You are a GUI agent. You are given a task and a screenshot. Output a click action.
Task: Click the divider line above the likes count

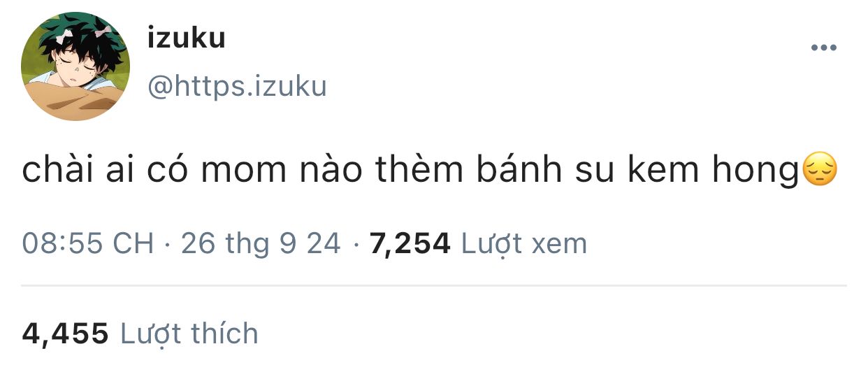coord(434,285)
